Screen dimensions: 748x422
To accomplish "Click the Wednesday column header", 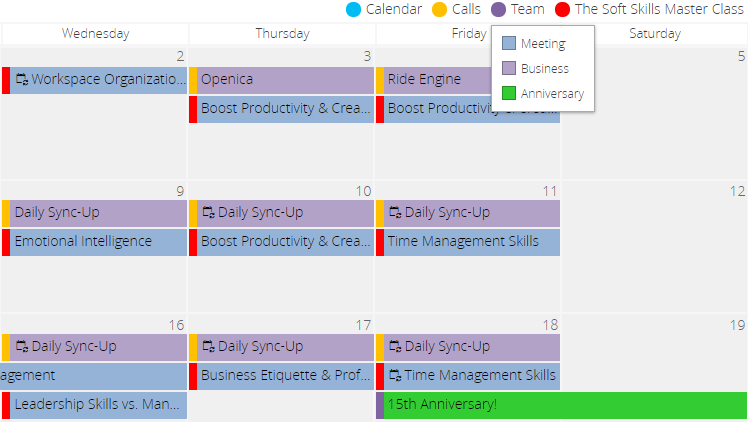I will click(95, 33).
